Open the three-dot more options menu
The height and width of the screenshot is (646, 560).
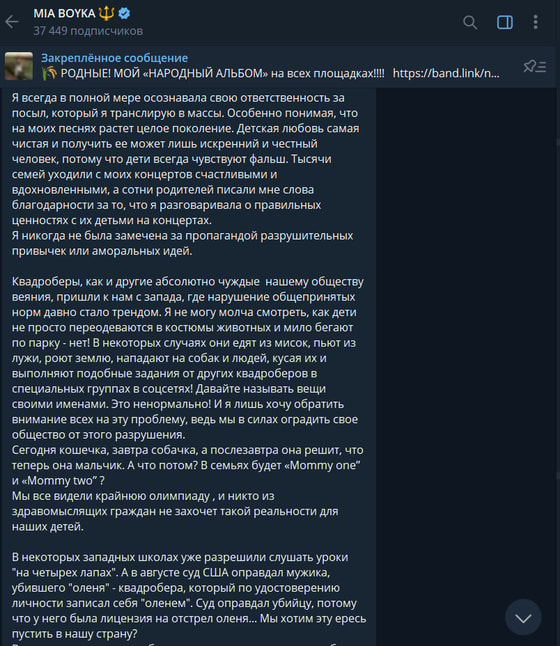[535, 22]
